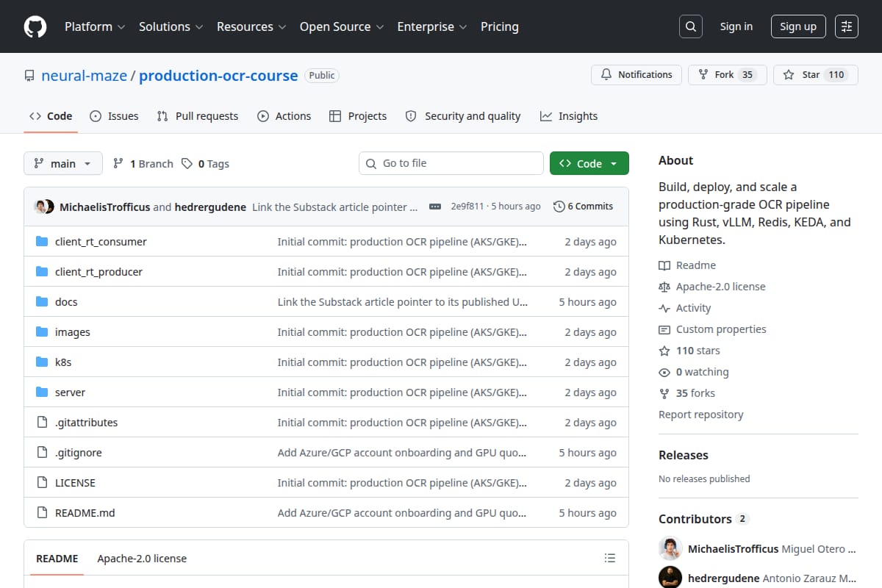Click Report repository link

click(701, 415)
